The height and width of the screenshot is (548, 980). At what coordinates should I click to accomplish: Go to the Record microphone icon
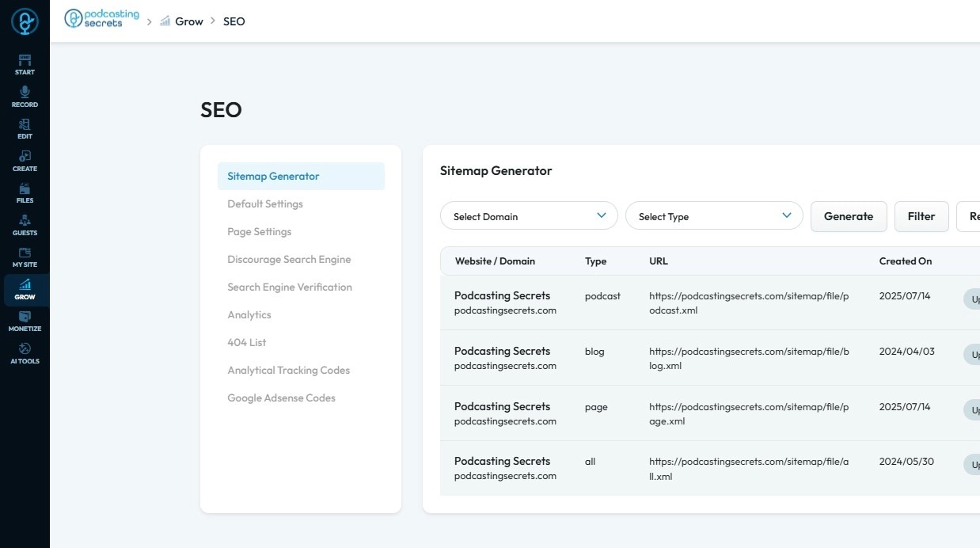[25, 97]
